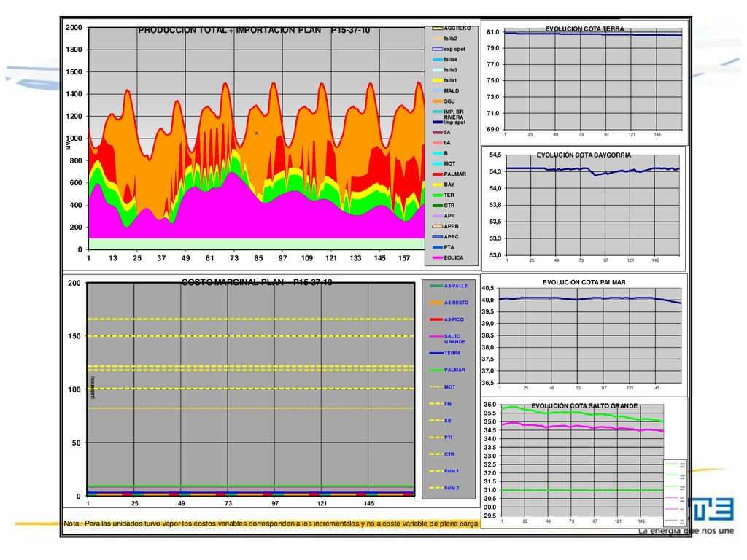Click the 40,5 y-axis label on Palmar chart
The height and width of the screenshot is (560, 747).
[x=488, y=288]
